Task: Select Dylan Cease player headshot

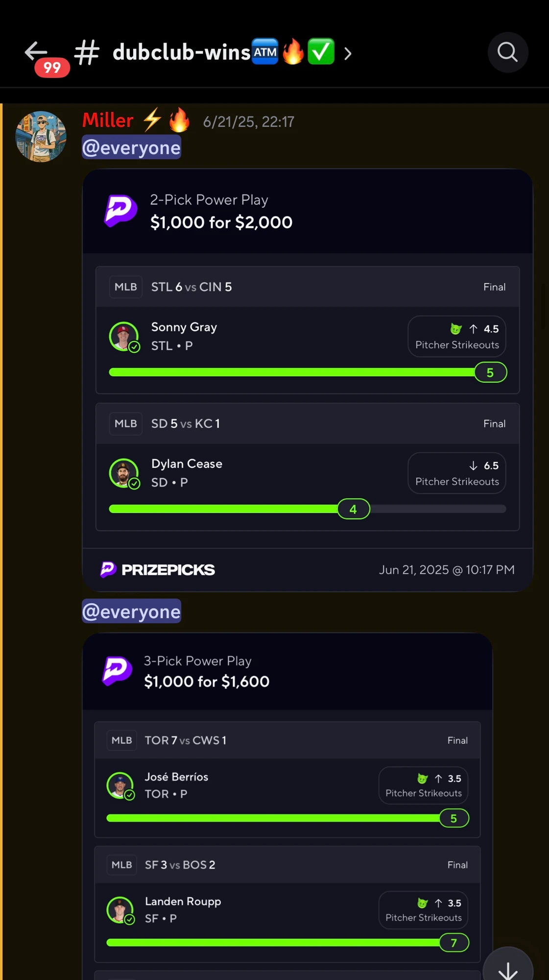Action: 124,473
